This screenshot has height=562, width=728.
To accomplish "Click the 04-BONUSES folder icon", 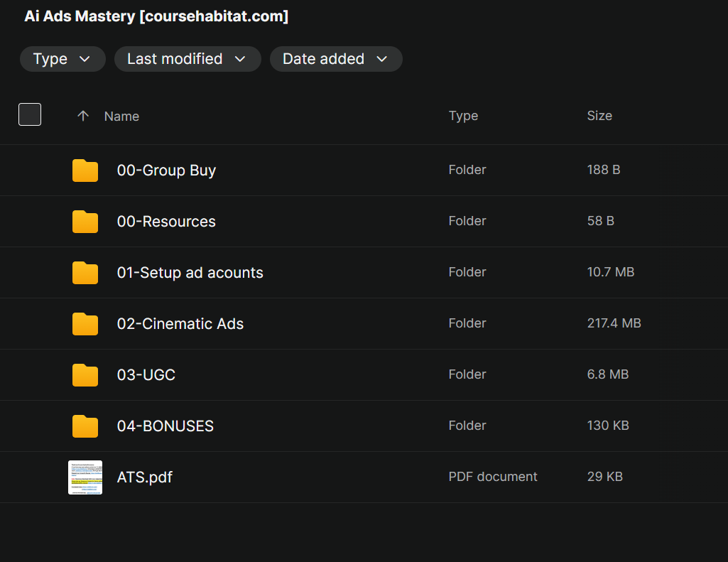I will (85, 426).
